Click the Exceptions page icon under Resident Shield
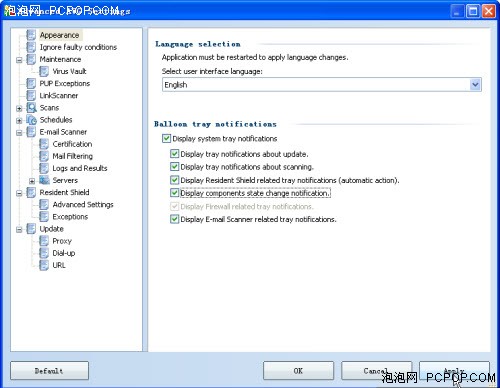This screenshot has height=388, width=500. click(x=44, y=217)
